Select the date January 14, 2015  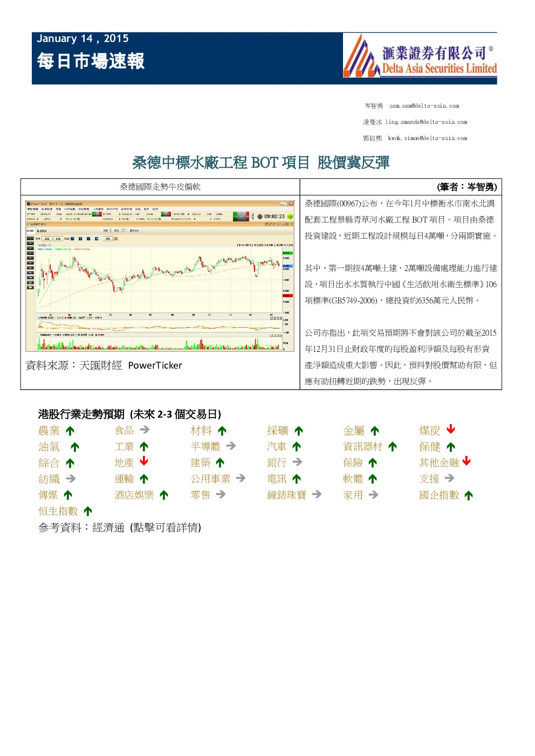pos(83,38)
